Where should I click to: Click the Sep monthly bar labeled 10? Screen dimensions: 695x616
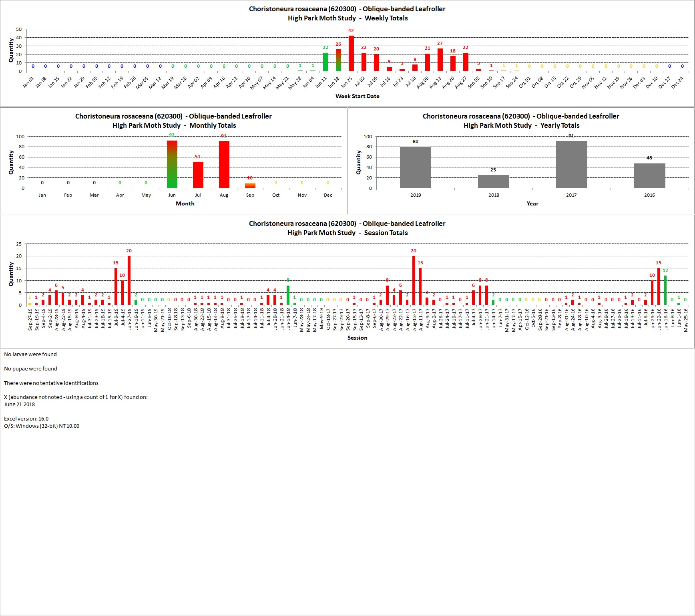pyautogui.click(x=250, y=185)
